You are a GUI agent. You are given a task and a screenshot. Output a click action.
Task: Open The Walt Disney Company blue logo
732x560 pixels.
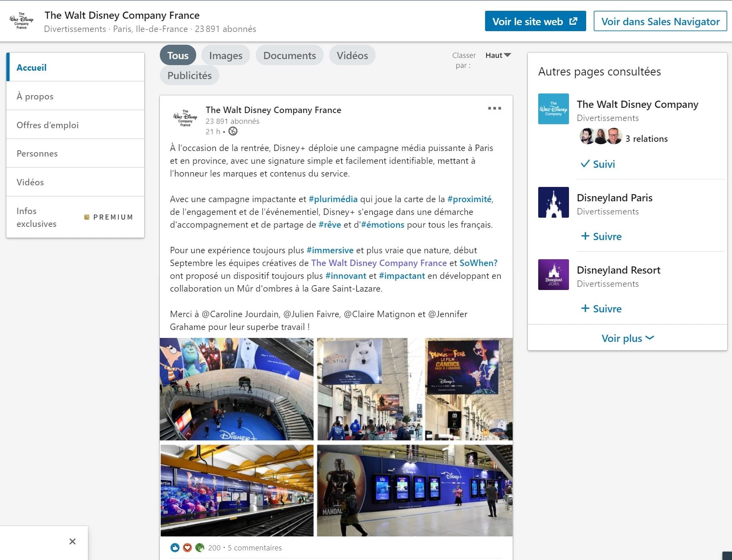point(553,109)
